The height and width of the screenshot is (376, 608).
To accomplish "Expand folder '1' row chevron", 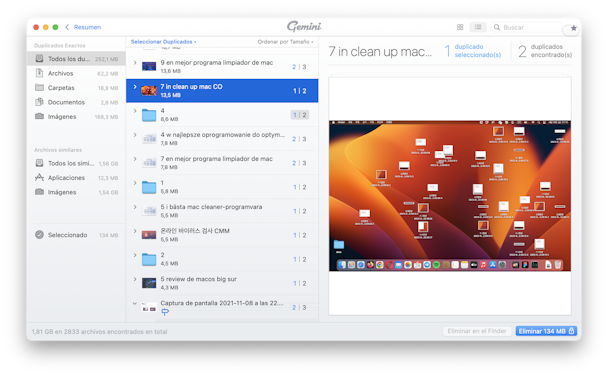I will tap(135, 183).
